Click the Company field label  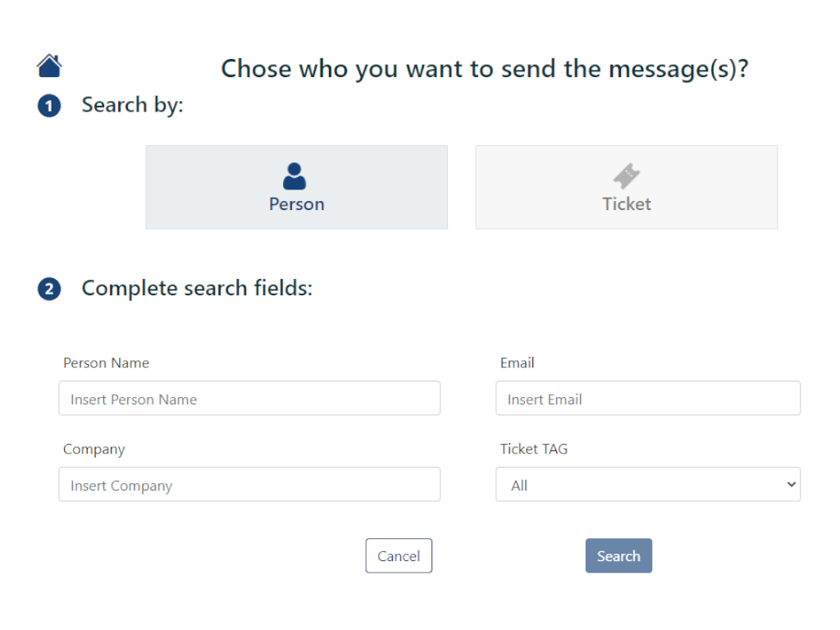94,449
